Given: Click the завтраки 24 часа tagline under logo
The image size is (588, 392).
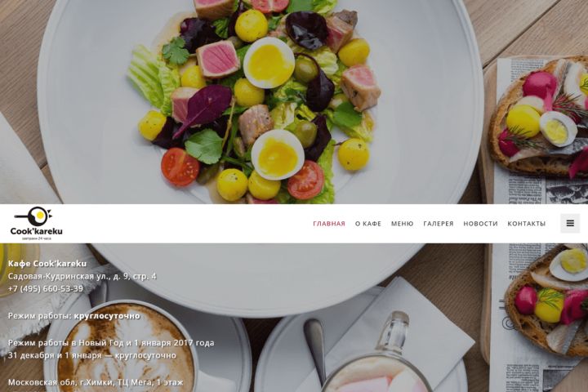Looking at the screenshot, I should coord(37,238).
